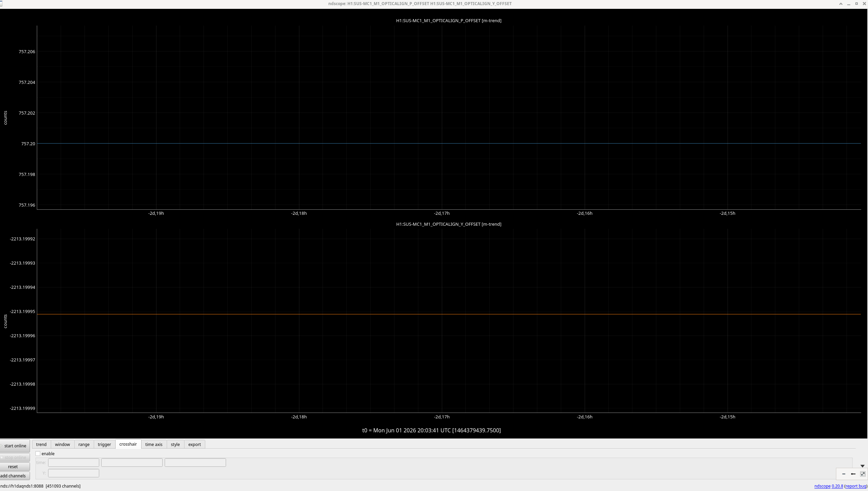Image resolution: width=868 pixels, height=491 pixels.
Task: Select the crosshair tab
Action: [x=128, y=444]
